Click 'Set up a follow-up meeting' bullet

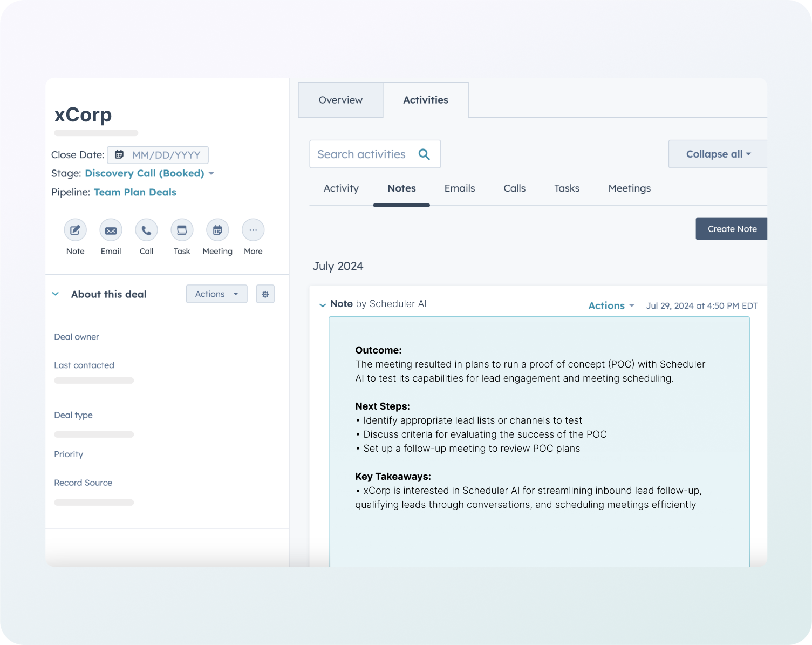(468, 449)
